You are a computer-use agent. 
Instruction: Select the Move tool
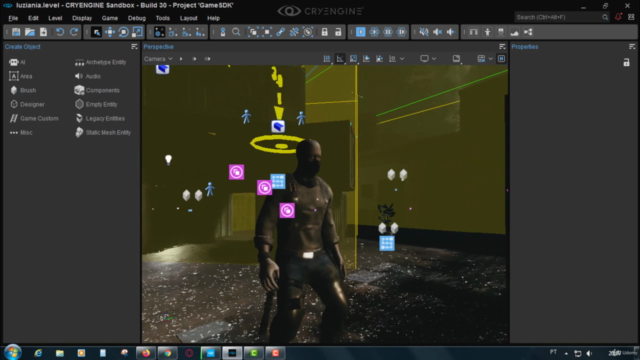coord(110,32)
